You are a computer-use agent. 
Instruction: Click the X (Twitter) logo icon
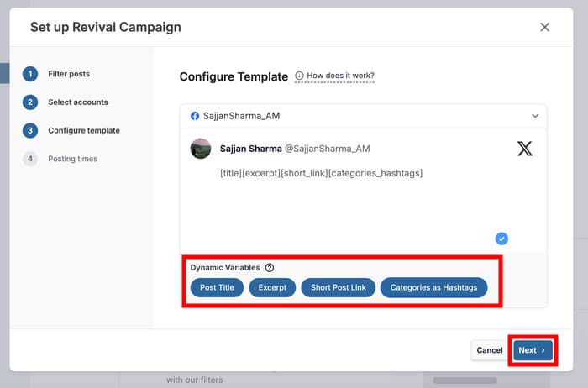[524, 149]
